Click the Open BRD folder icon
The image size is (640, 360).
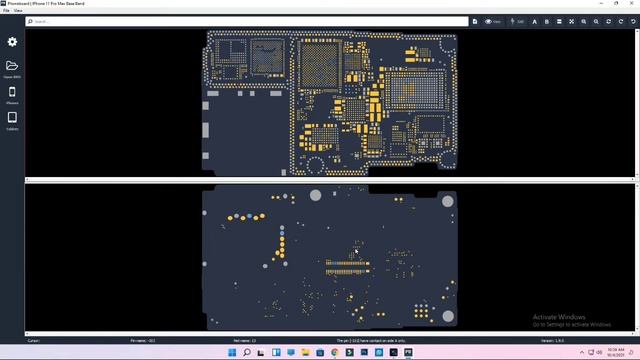tap(12, 66)
